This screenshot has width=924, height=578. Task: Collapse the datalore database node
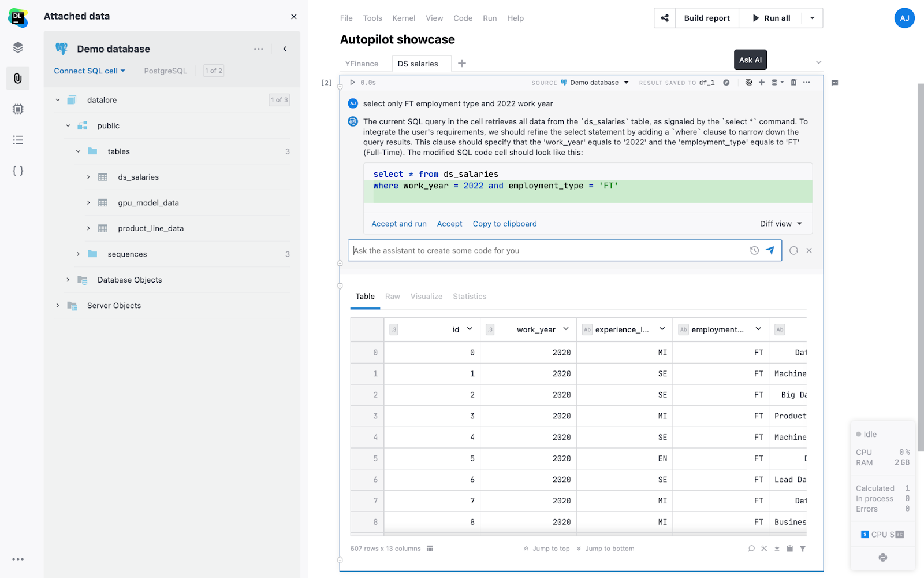click(58, 100)
